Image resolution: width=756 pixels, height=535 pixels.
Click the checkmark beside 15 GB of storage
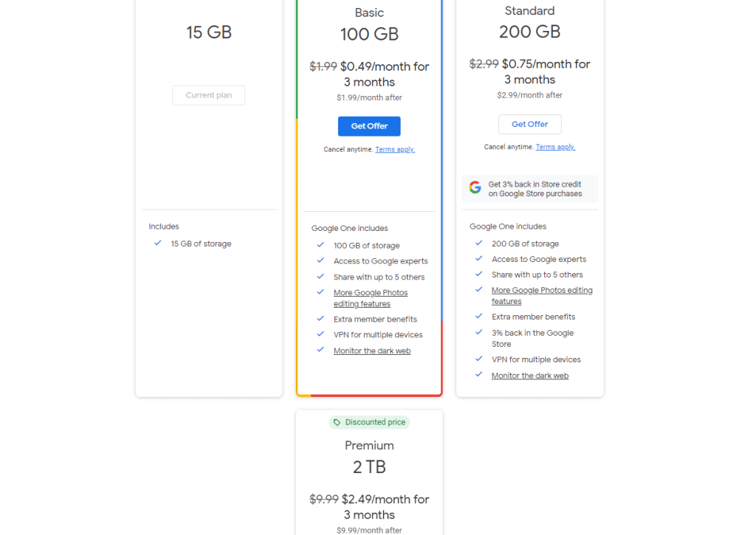157,243
